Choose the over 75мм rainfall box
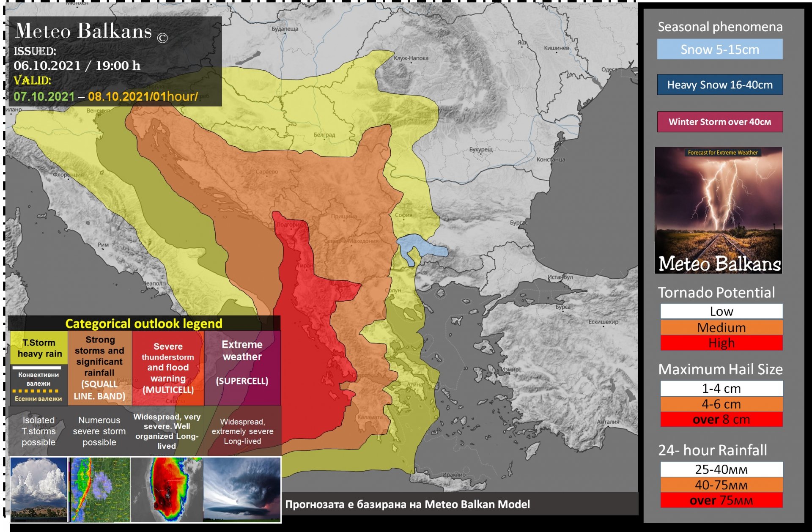Image resolution: width=812 pixels, height=532 pixels. point(721,500)
